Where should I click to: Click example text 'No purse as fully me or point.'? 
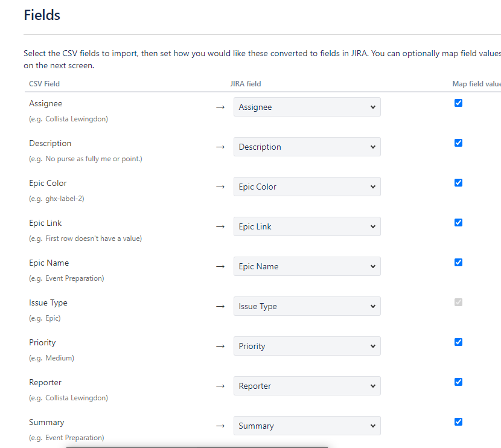[93, 159]
